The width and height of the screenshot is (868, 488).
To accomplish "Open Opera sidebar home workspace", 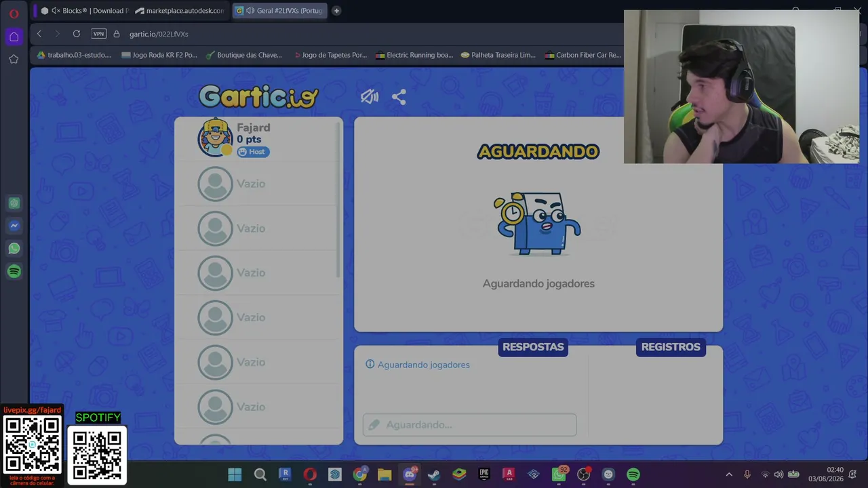I will coord(14,37).
